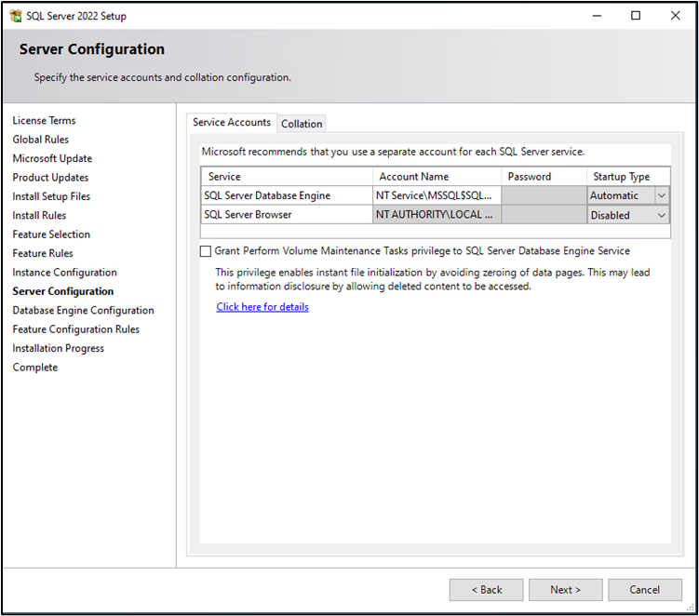
Task: Minimize the SQL Server 2022 Setup window
Action: pos(597,16)
